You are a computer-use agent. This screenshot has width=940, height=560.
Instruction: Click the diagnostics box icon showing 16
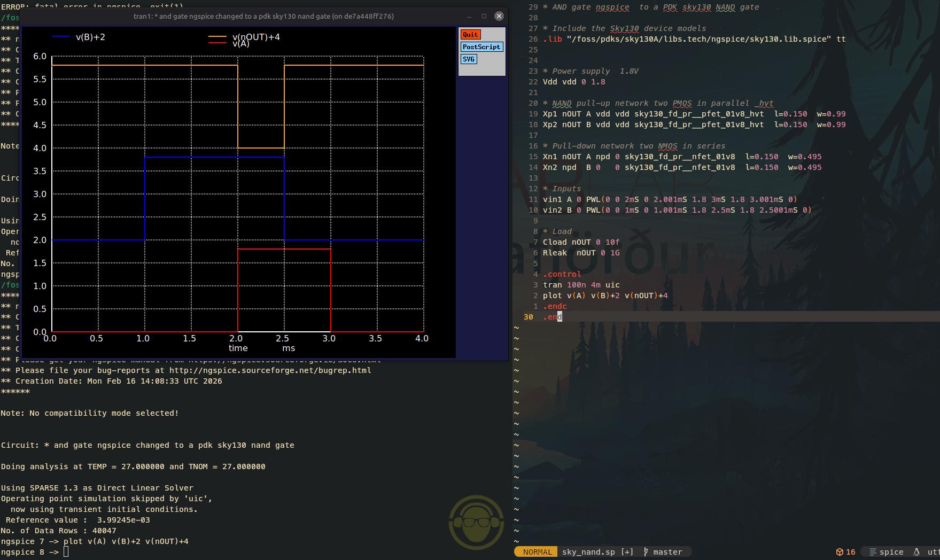click(x=845, y=552)
